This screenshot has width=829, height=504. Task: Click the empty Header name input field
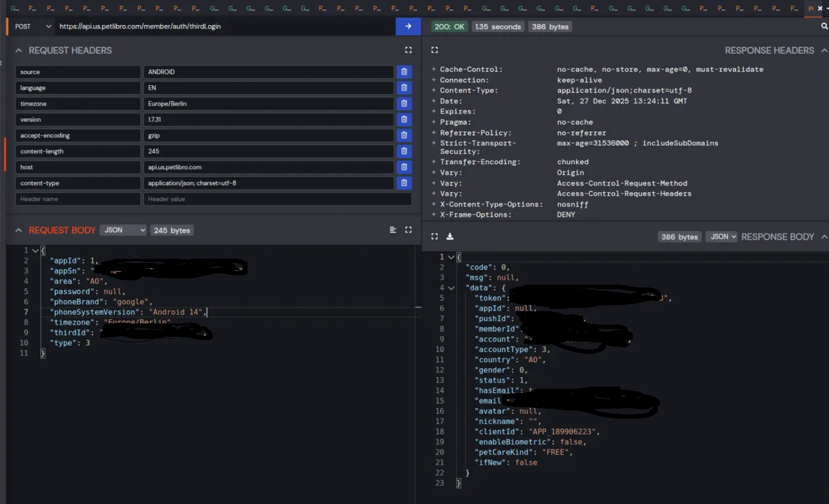(78, 199)
